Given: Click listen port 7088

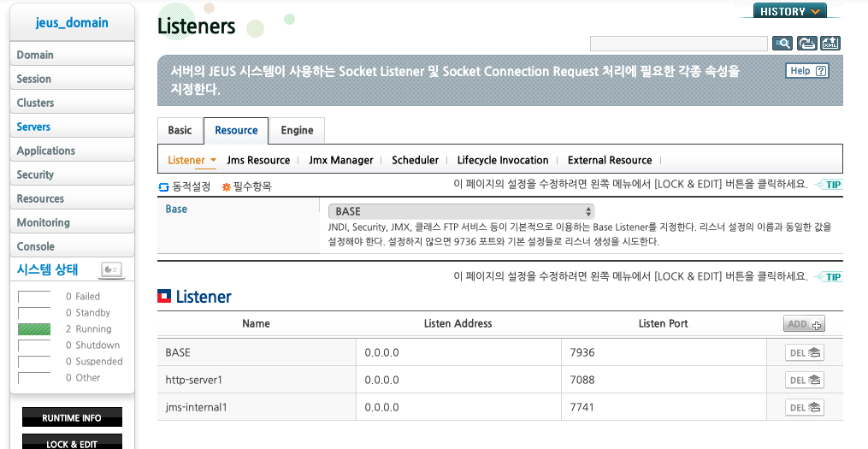Looking at the screenshot, I should point(582,380).
